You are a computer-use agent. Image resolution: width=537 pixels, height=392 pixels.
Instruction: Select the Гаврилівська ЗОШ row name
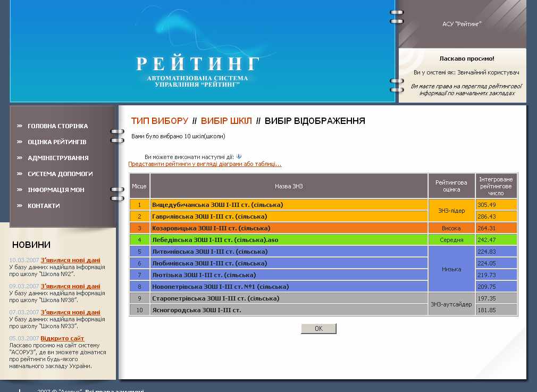pyautogui.click(x=209, y=216)
